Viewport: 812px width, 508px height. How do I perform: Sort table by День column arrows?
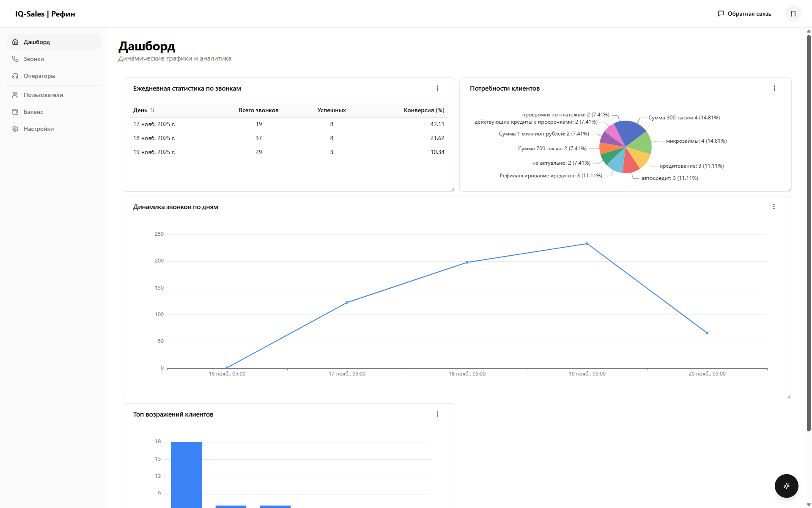152,110
